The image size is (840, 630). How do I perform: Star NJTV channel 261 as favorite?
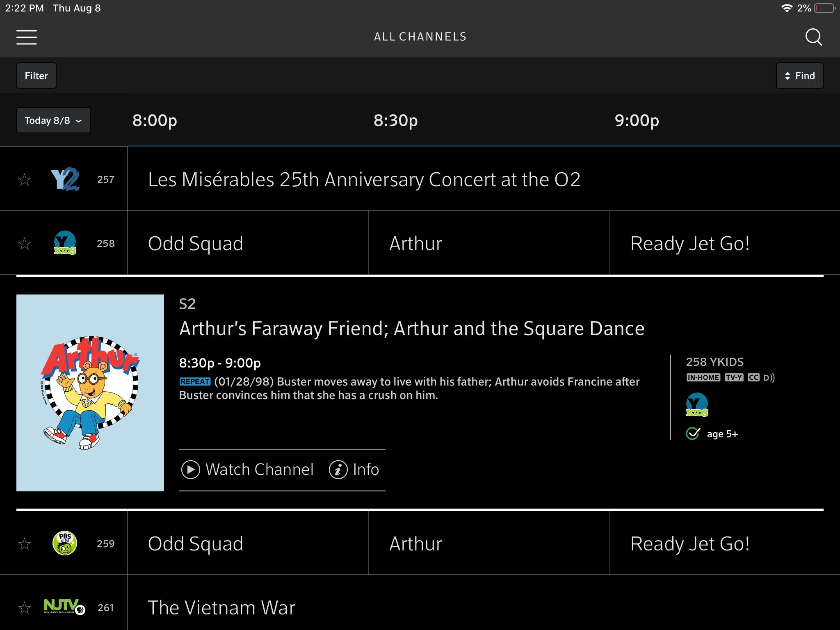tap(25, 608)
